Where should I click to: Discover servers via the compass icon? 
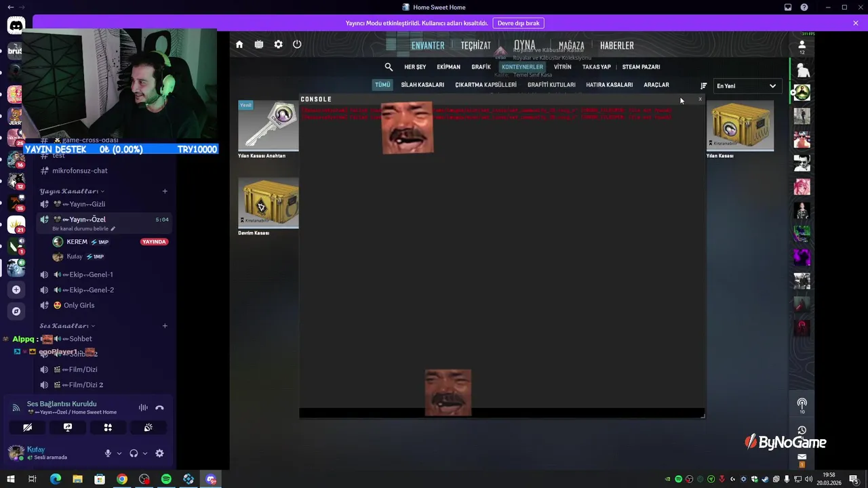click(16, 312)
